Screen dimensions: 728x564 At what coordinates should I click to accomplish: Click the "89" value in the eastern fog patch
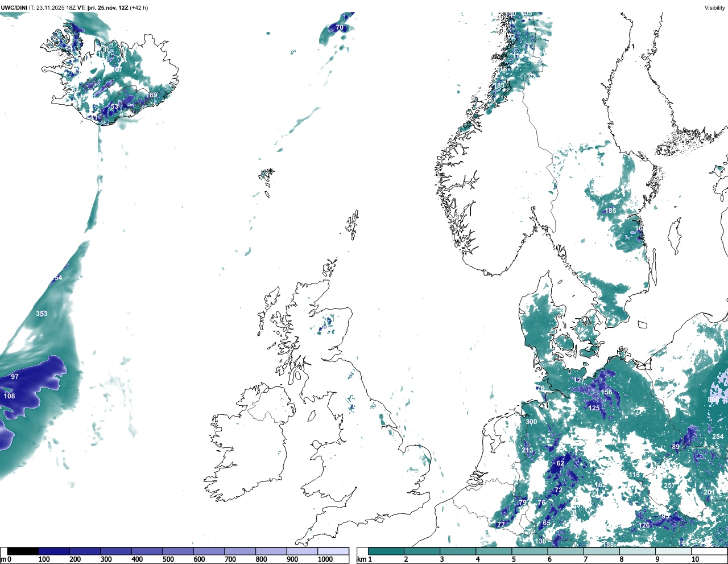pos(676,447)
